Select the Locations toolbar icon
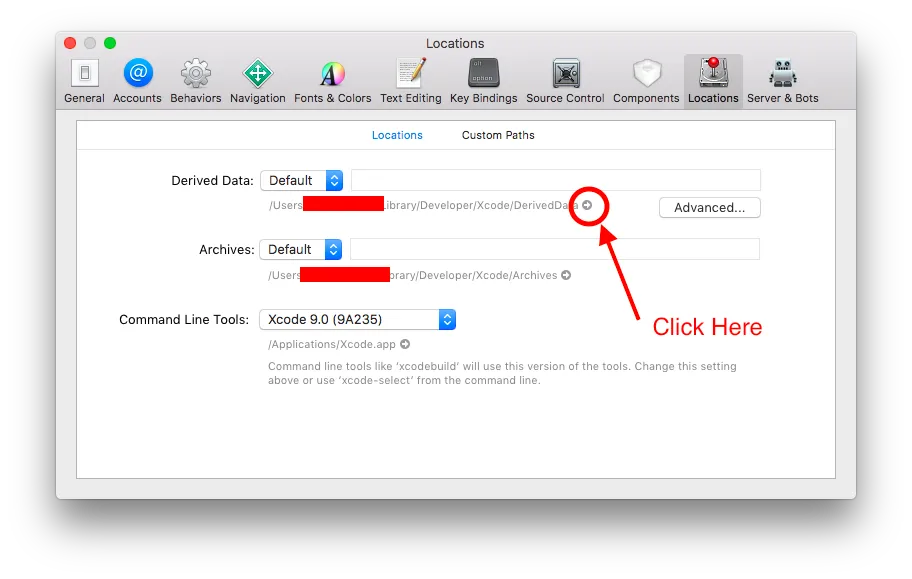 (x=713, y=81)
